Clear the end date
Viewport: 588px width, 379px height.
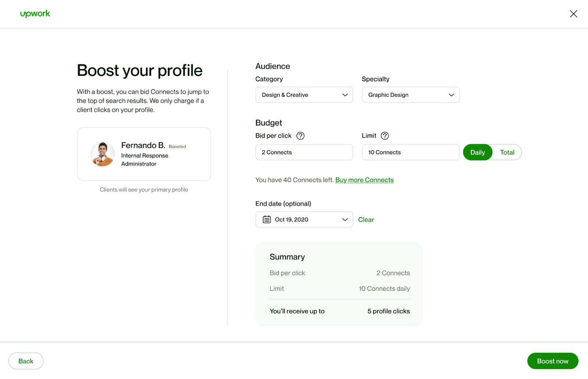tap(366, 220)
